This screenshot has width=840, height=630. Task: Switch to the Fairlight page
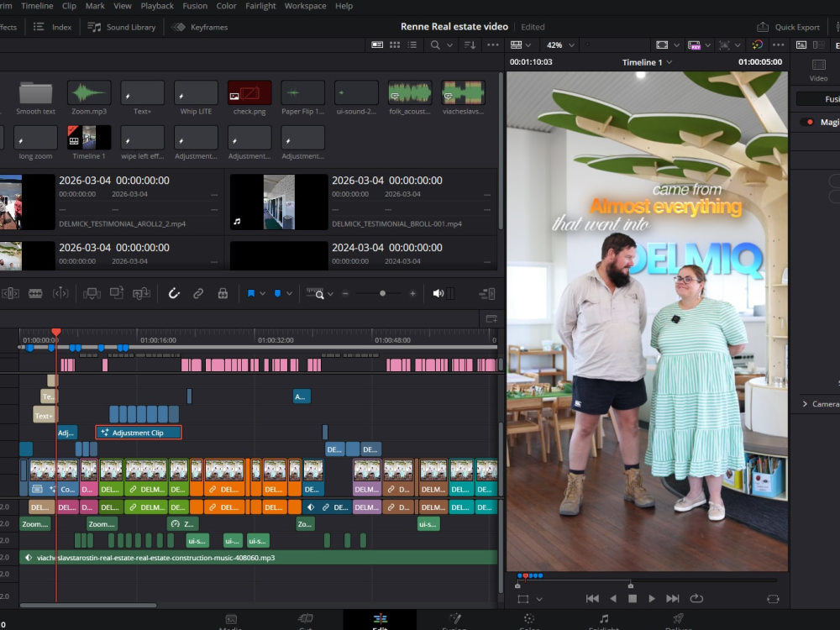[x=604, y=622]
